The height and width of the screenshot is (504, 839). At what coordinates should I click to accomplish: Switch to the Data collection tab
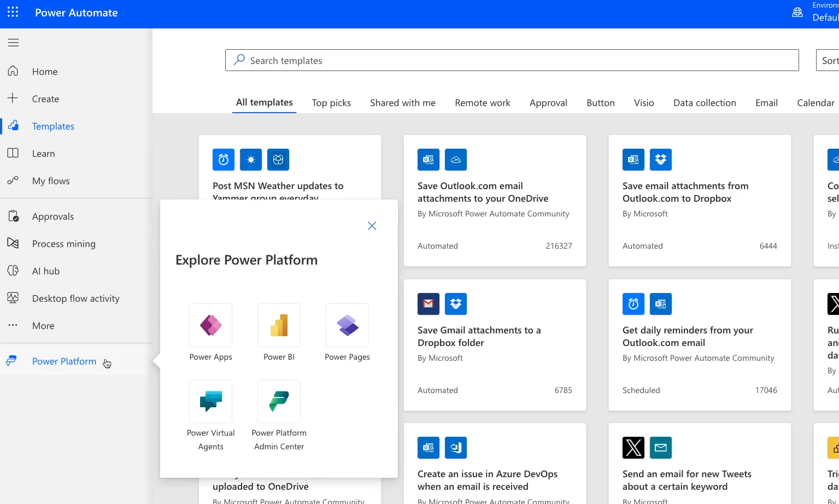705,103
